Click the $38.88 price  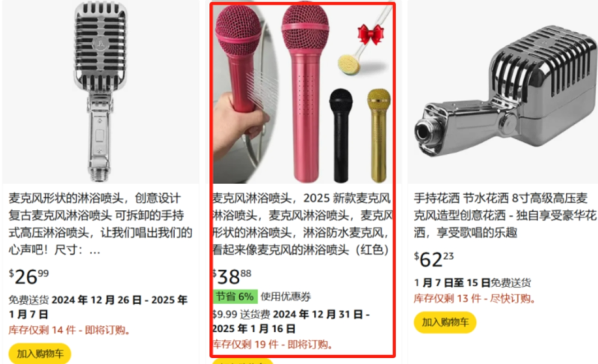point(232,277)
